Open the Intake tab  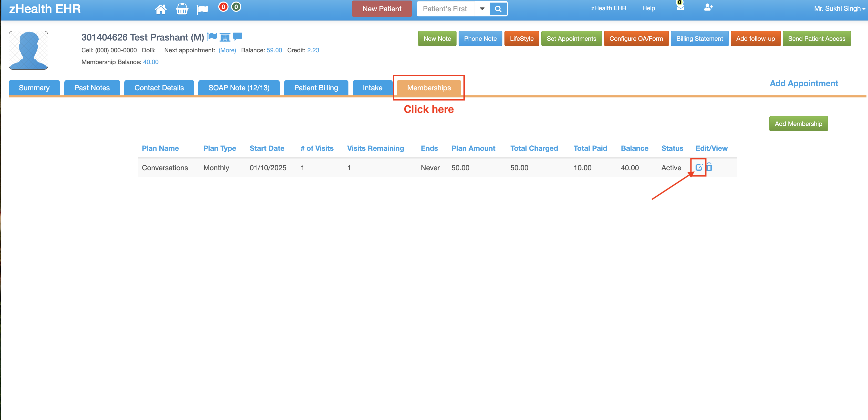372,88
